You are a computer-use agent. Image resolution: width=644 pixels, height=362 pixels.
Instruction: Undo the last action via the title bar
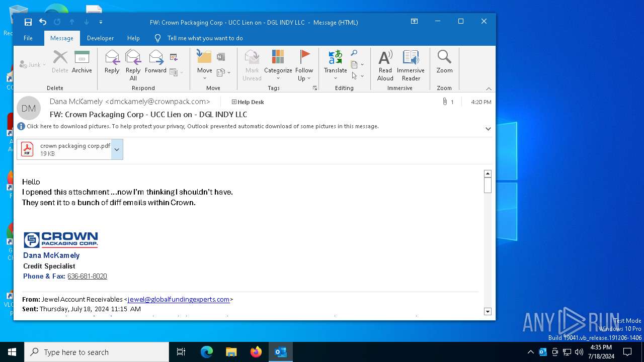click(43, 22)
